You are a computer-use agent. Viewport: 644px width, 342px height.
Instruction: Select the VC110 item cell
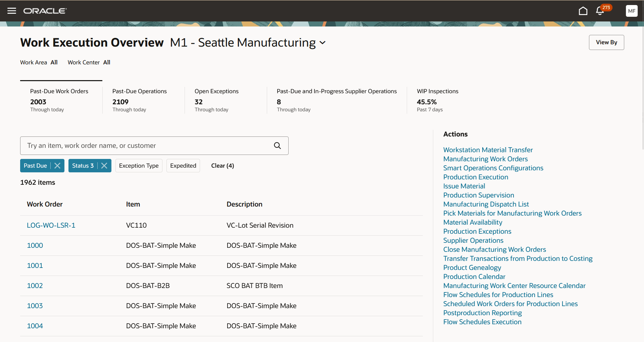point(136,225)
